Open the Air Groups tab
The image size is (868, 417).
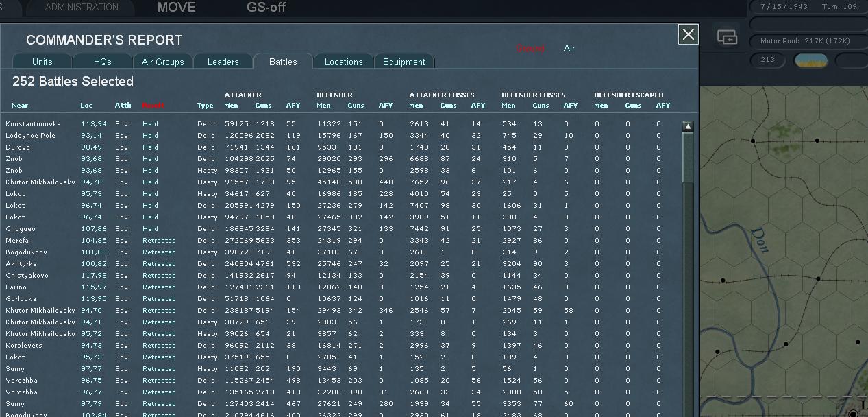point(163,62)
